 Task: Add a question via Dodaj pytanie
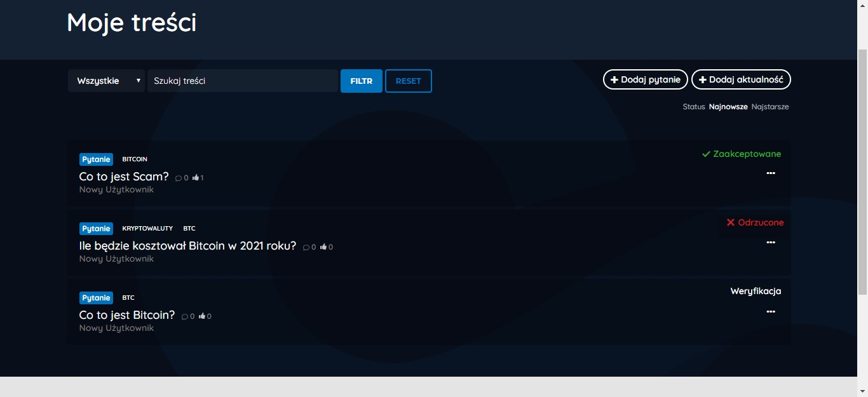click(x=646, y=79)
